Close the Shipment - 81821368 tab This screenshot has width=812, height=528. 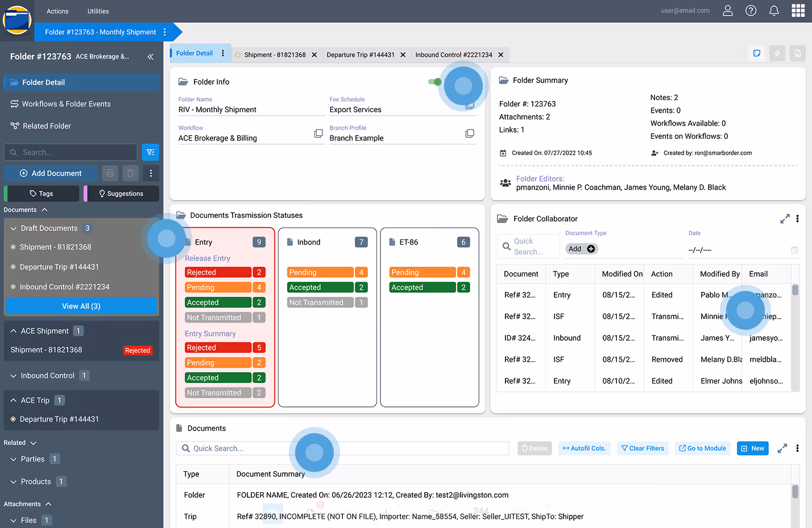point(314,55)
